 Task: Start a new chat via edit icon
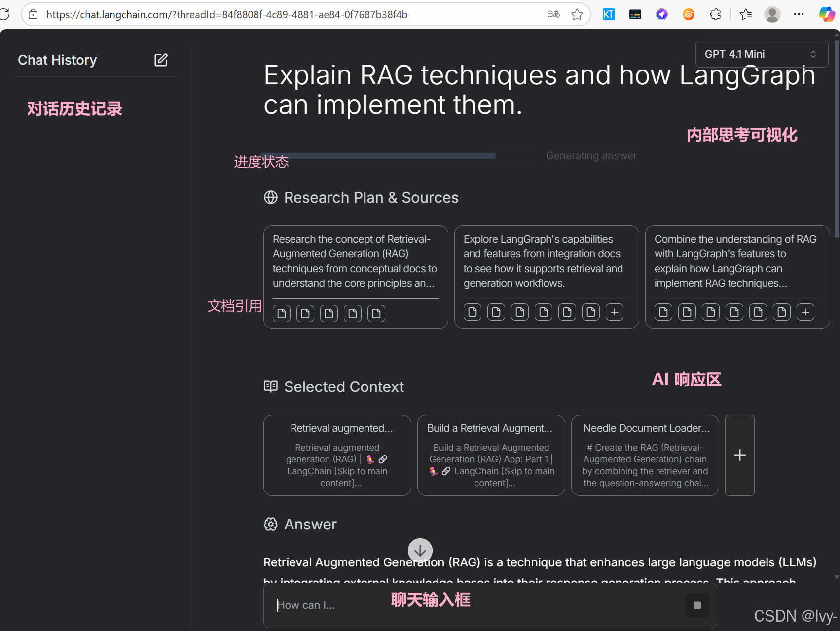pyautogui.click(x=161, y=60)
